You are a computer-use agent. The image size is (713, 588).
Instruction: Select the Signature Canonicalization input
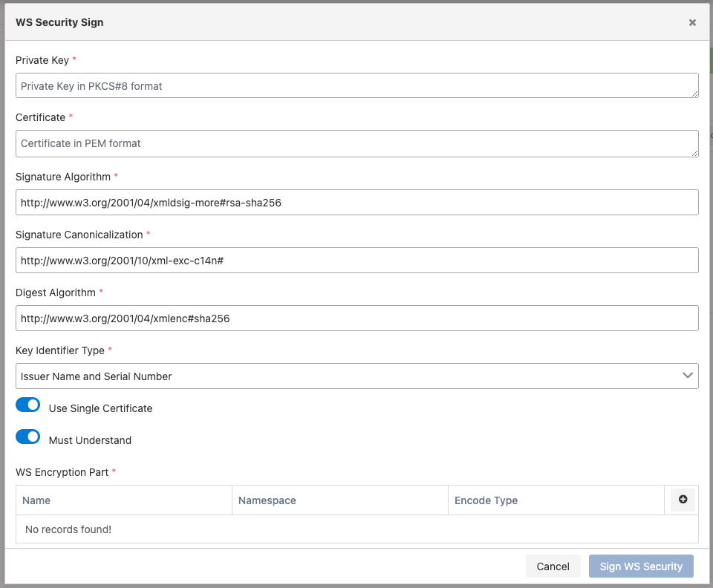click(356, 260)
